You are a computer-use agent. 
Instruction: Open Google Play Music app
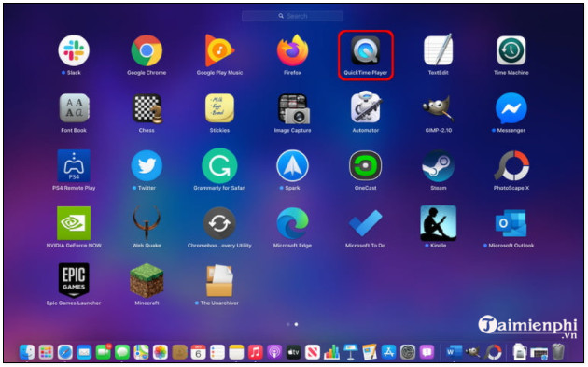(x=219, y=50)
